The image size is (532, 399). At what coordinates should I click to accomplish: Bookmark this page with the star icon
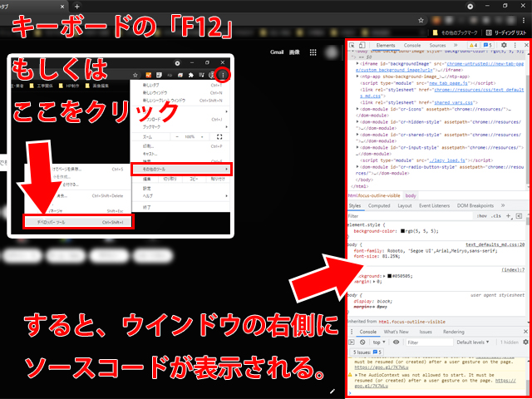click(421, 20)
